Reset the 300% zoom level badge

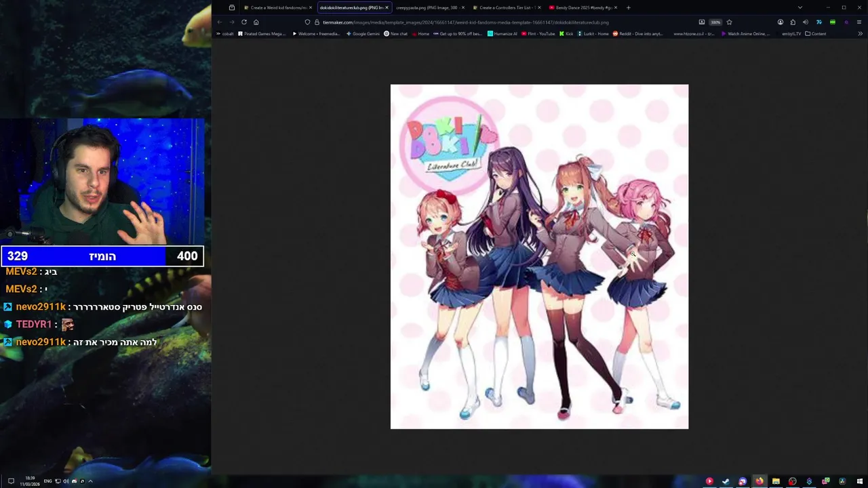pyautogui.click(x=715, y=22)
